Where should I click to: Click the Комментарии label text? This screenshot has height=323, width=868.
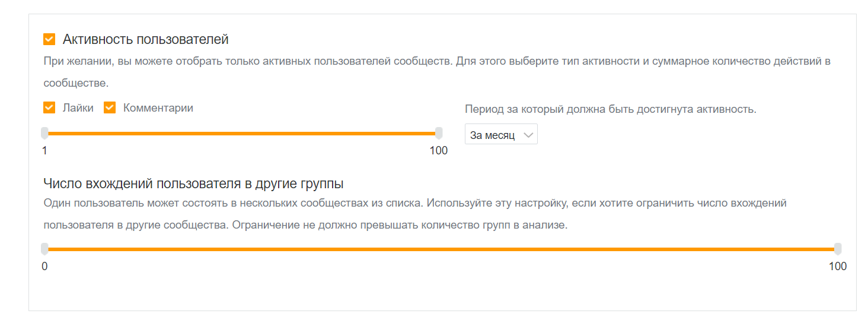point(158,108)
